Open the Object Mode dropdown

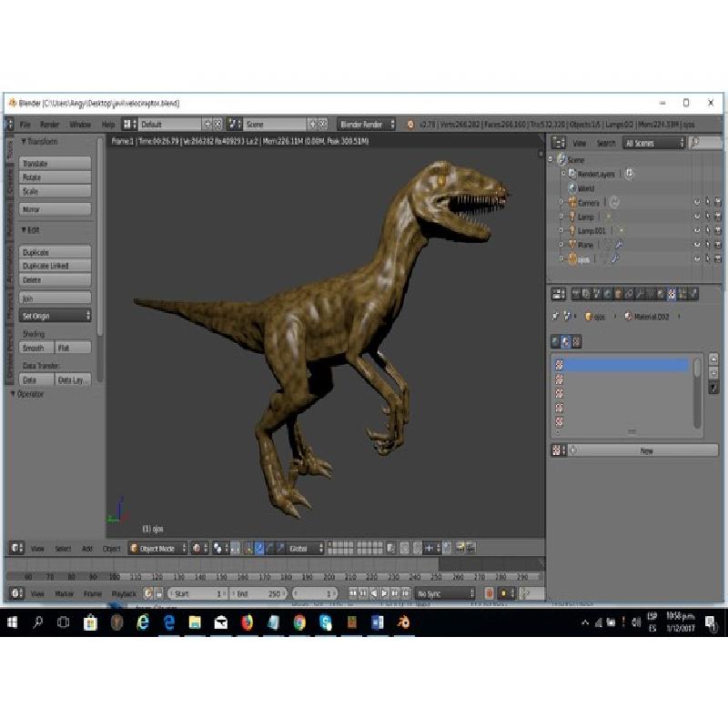157,549
